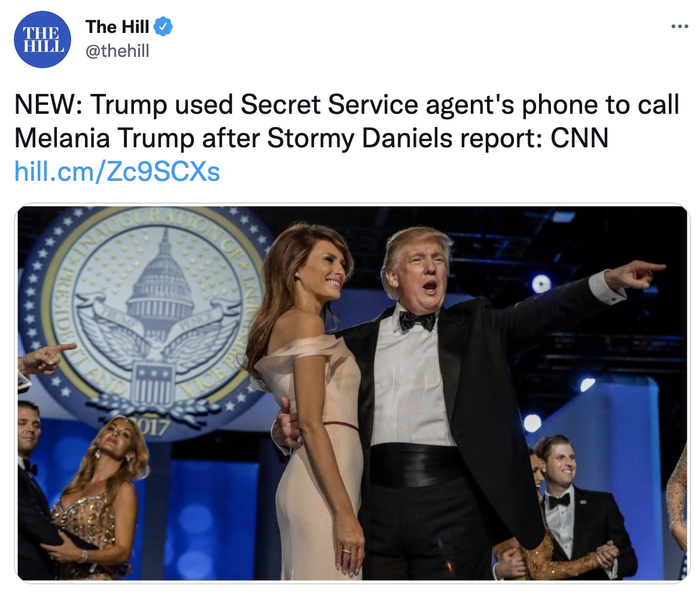
Task: Open the three-dot more options menu
Action: point(680,27)
